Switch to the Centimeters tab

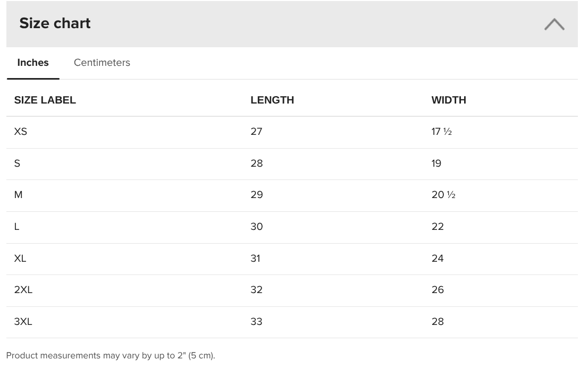coord(102,63)
